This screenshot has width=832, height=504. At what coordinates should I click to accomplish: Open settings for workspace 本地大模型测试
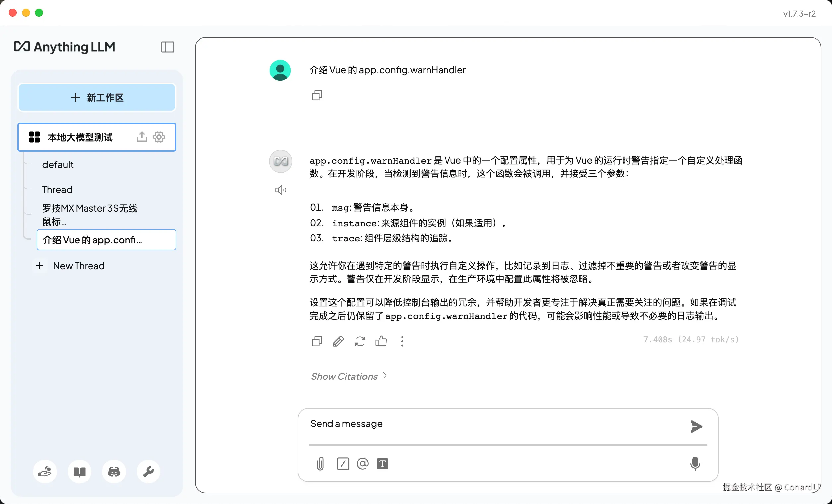159,137
